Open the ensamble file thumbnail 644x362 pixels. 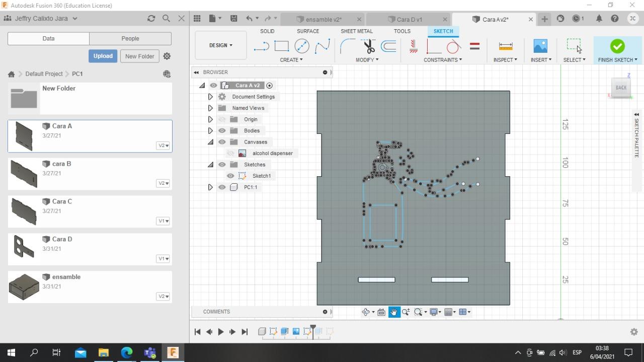pyautogui.click(x=24, y=286)
